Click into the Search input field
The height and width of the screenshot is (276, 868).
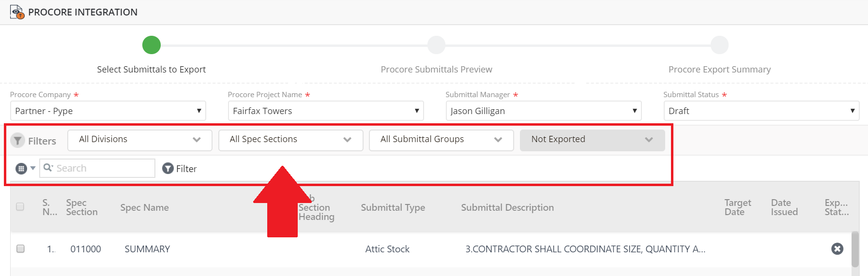[102, 168]
